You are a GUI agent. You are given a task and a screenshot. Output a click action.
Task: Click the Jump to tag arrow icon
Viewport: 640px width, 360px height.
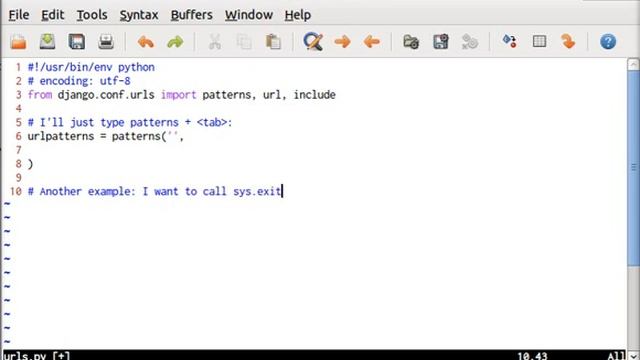click(568, 42)
